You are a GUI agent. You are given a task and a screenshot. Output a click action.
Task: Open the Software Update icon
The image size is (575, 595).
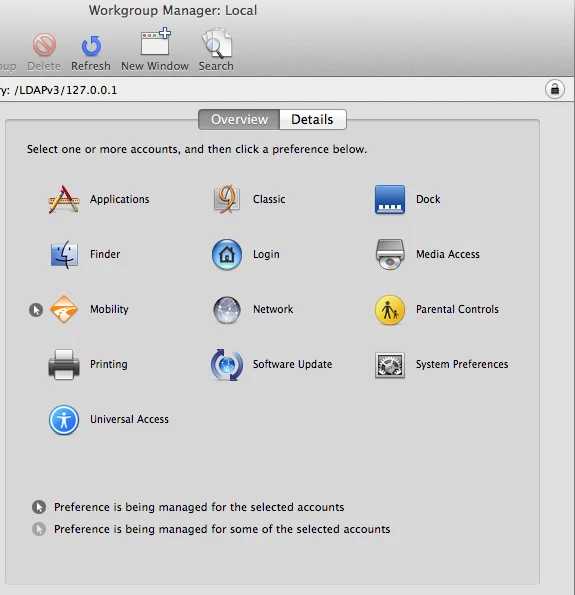[x=227, y=365]
